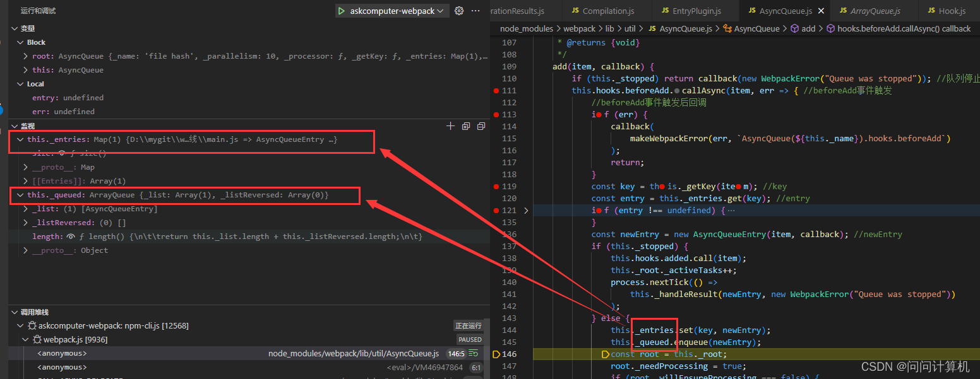Toggle breakpoint on line 111
The height and width of the screenshot is (379, 980).
click(496, 91)
